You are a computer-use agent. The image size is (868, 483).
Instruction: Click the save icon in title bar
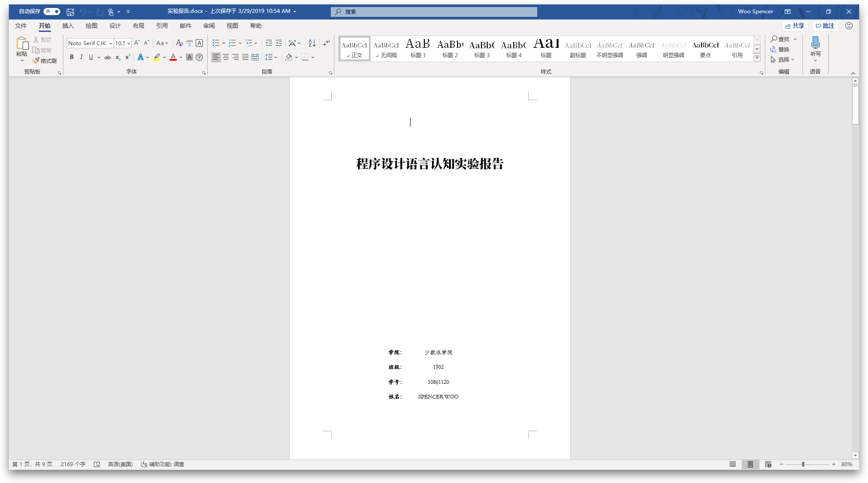(70, 12)
